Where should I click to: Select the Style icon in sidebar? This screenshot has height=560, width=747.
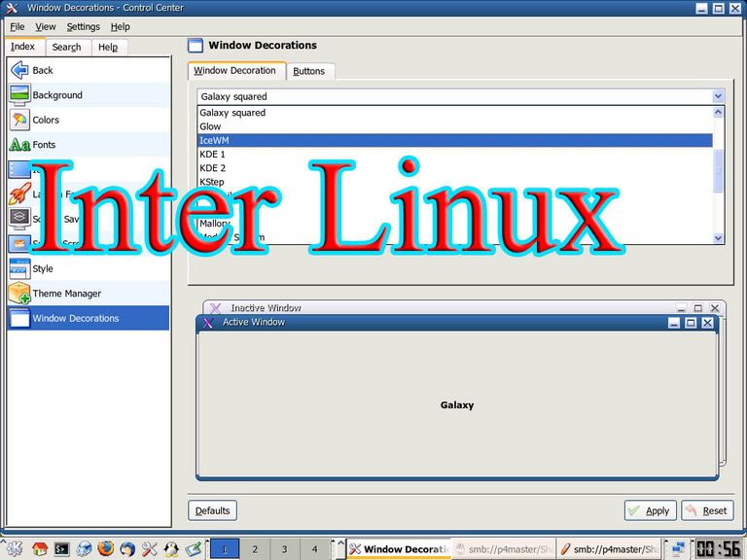(19, 268)
